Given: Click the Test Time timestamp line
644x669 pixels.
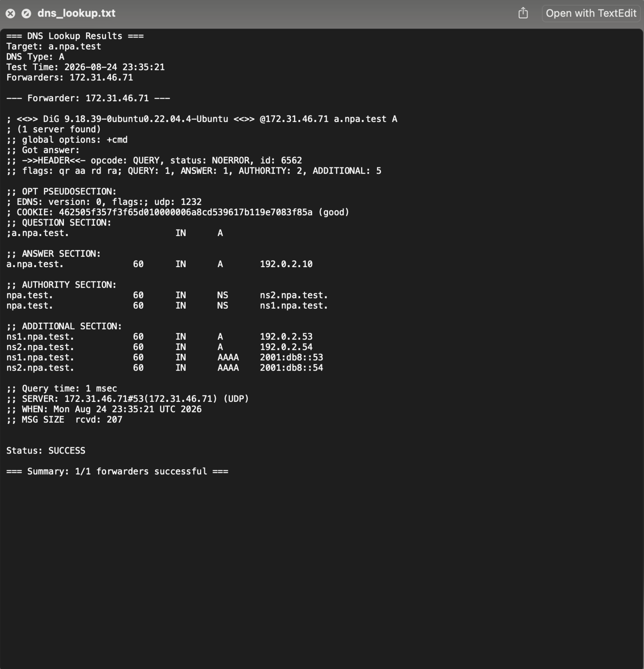Looking at the screenshot, I should 85,67.
